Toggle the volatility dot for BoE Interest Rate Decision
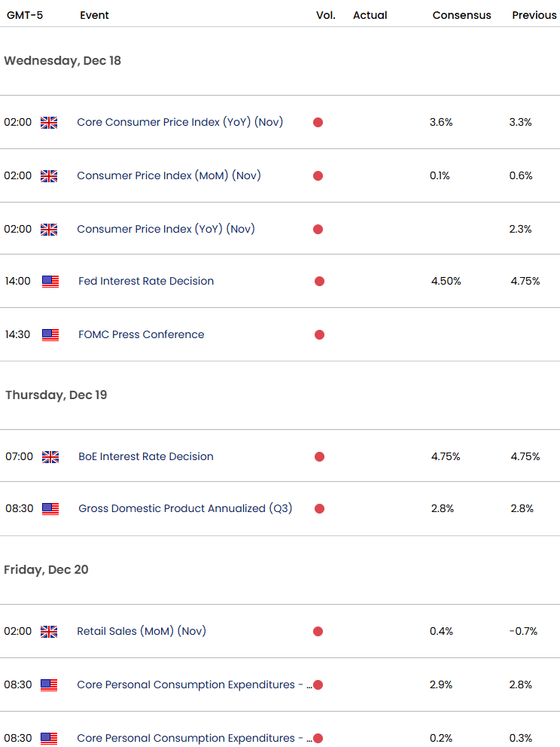 point(319,456)
